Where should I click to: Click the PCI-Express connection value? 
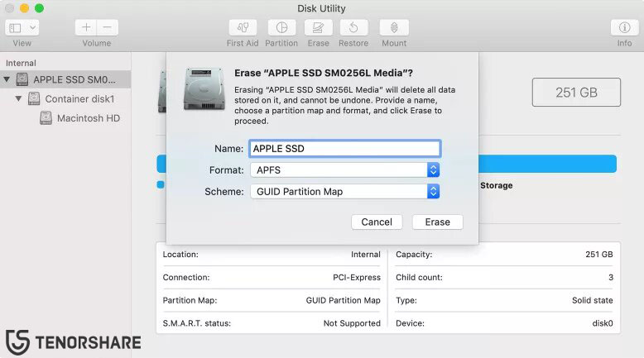click(357, 277)
